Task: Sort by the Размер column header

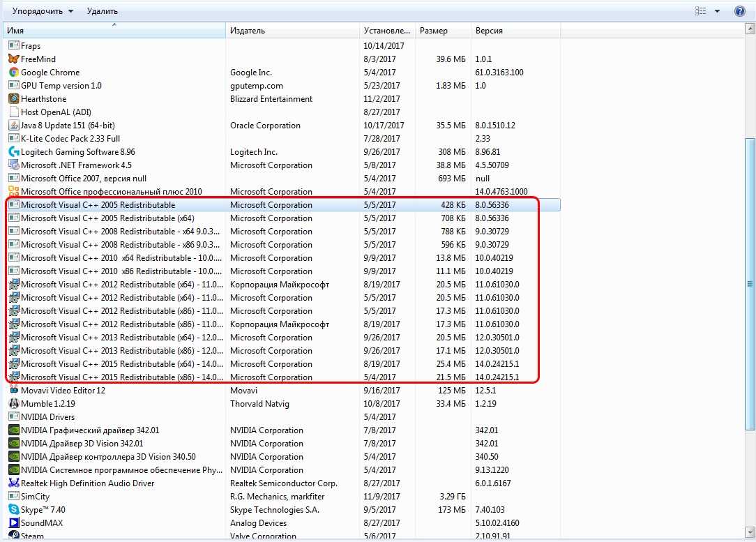Action: tap(442, 31)
